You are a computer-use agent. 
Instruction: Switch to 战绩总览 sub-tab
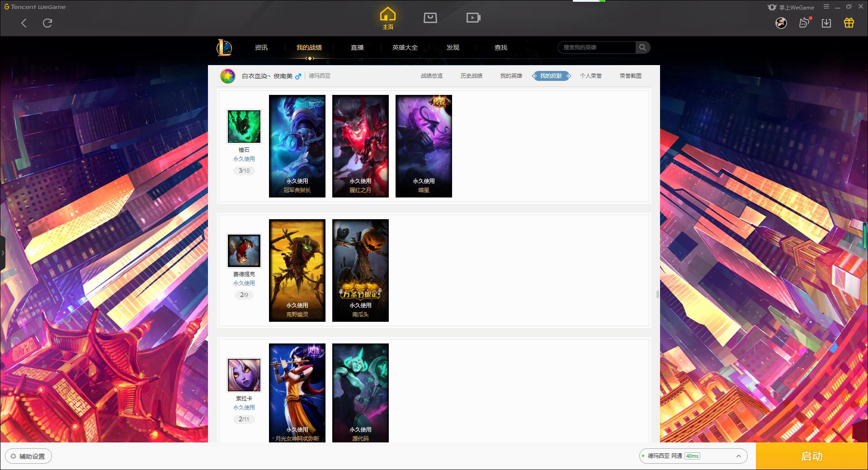[x=432, y=76]
